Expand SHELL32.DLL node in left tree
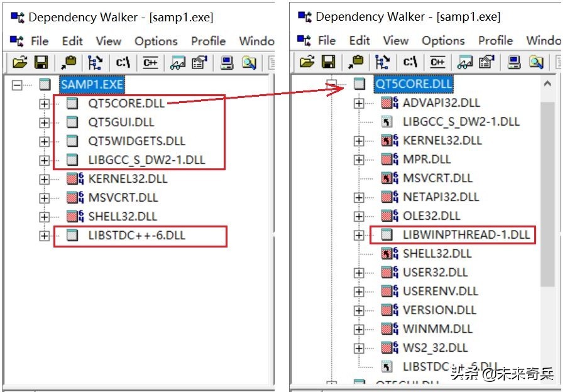The width and height of the screenshot is (565, 392). click(x=44, y=217)
